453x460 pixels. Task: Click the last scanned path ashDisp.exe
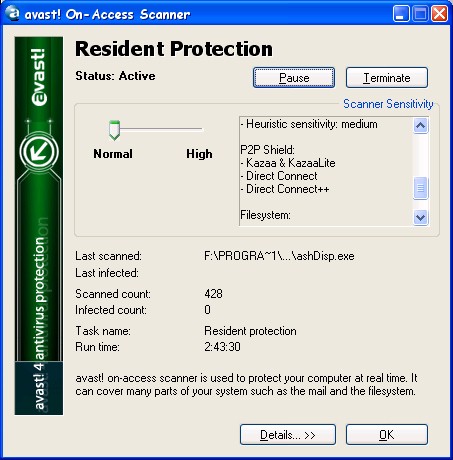coord(279,256)
